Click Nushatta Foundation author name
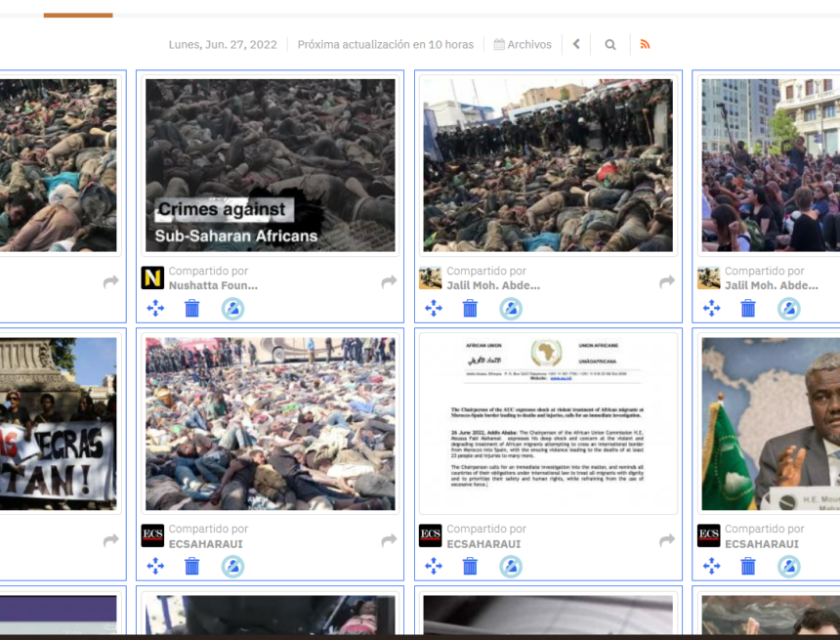The height and width of the screenshot is (640, 840). (213, 285)
